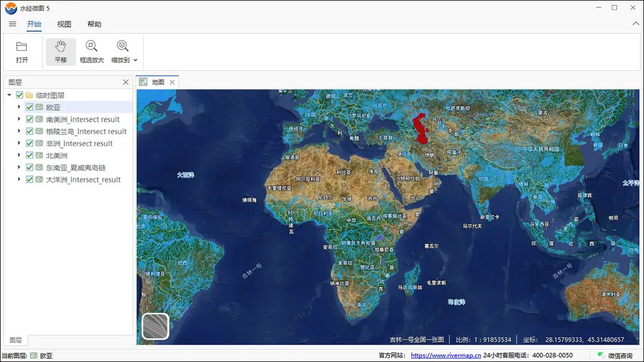
Task: Uncheck the 南美洲_intersect result layer
Action: (30, 119)
